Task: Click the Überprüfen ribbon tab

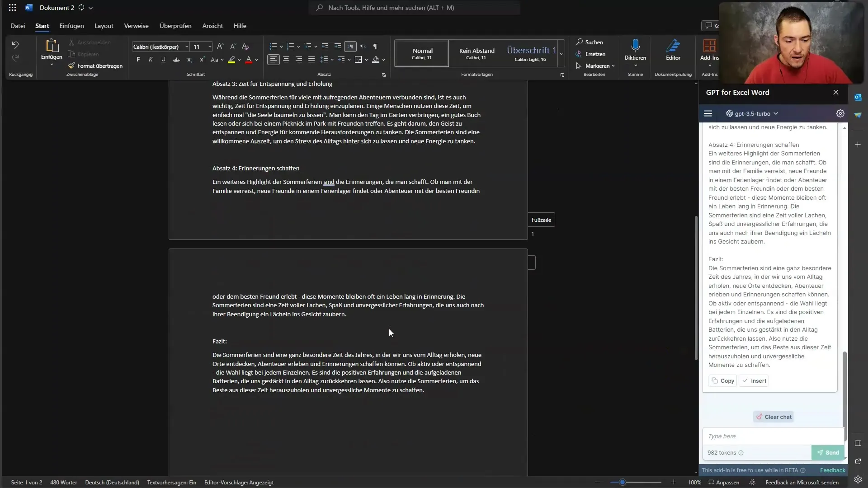Action: click(175, 26)
